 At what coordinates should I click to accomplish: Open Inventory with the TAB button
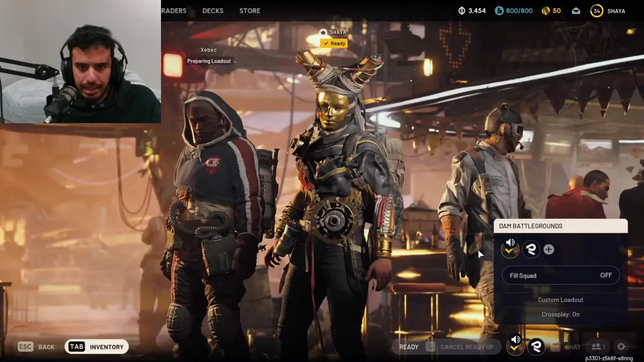coord(97,346)
